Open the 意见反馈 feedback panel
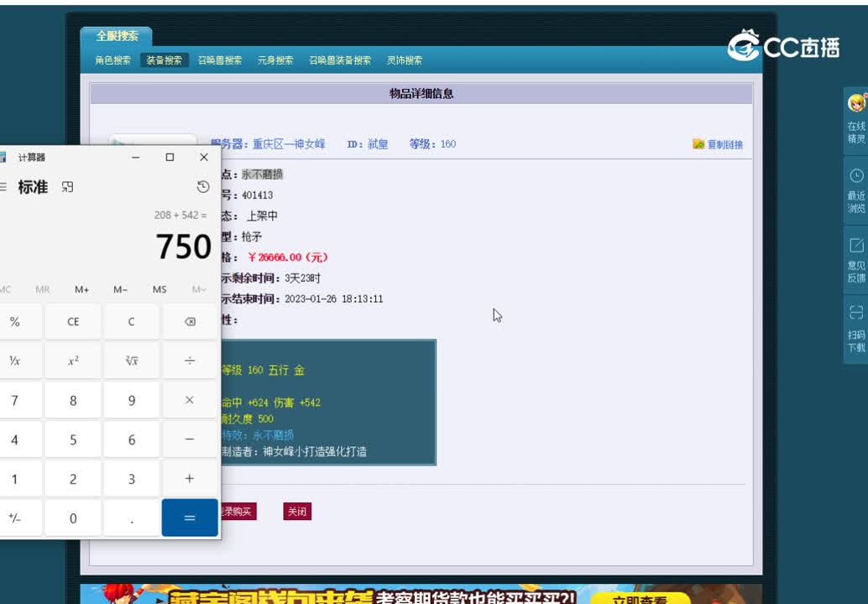Image resolution: width=868 pixels, height=604 pixels. coord(855,256)
